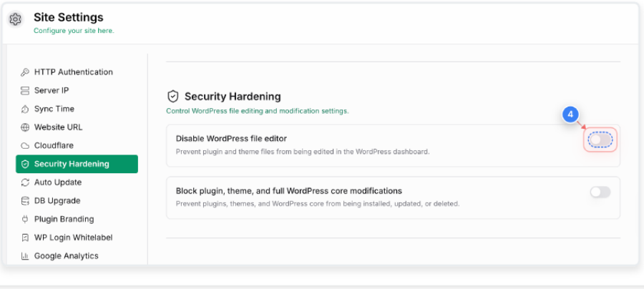
Task: Click the Server IP icon
Action: pos(25,91)
